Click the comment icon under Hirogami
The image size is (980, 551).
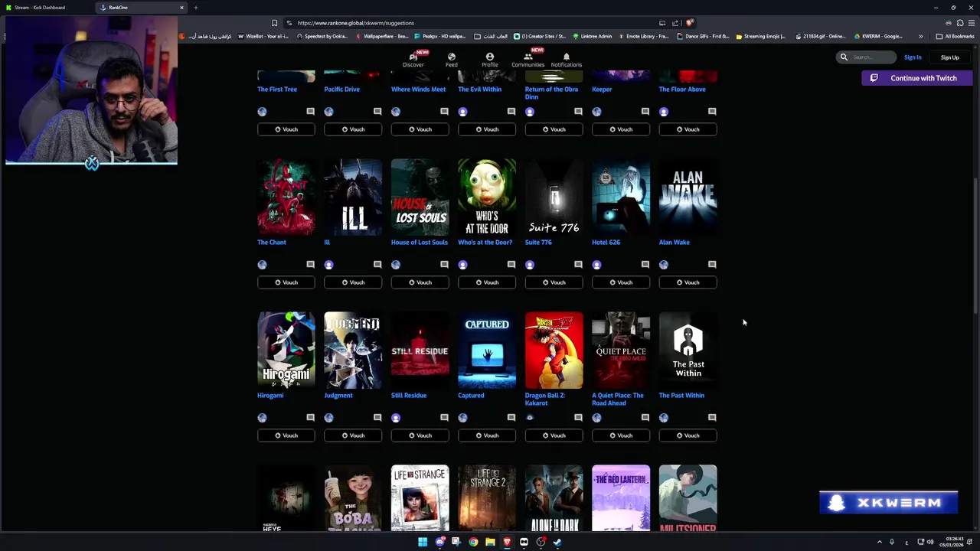(310, 418)
